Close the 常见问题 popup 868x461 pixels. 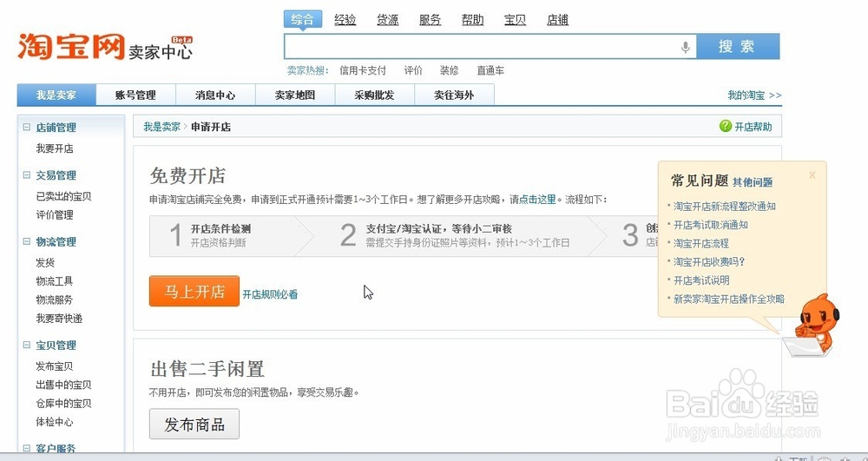tap(812, 175)
